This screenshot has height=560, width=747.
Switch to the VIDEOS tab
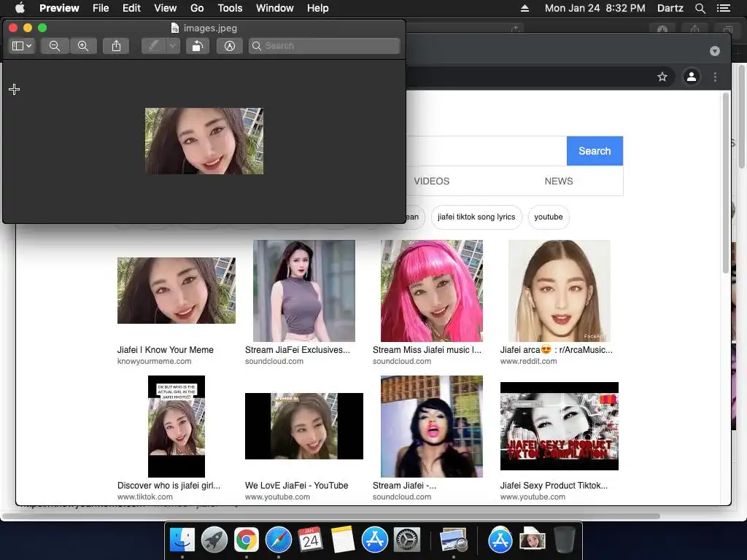click(x=432, y=181)
